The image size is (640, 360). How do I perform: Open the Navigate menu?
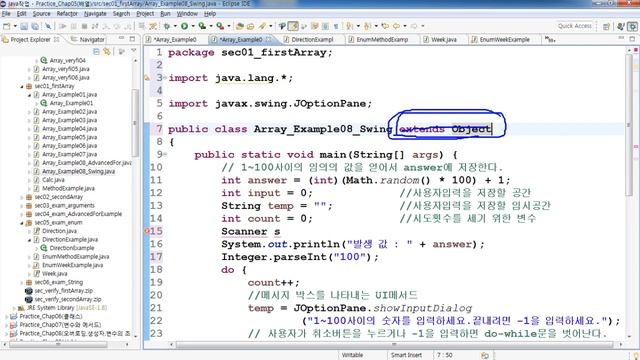tap(95, 13)
